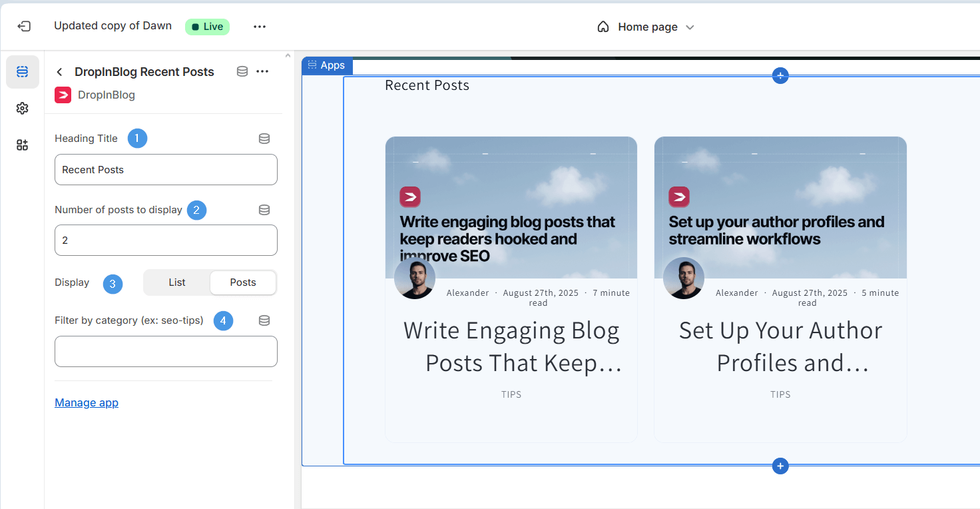Open the Home page selector dropdown

[x=646, y=27]
